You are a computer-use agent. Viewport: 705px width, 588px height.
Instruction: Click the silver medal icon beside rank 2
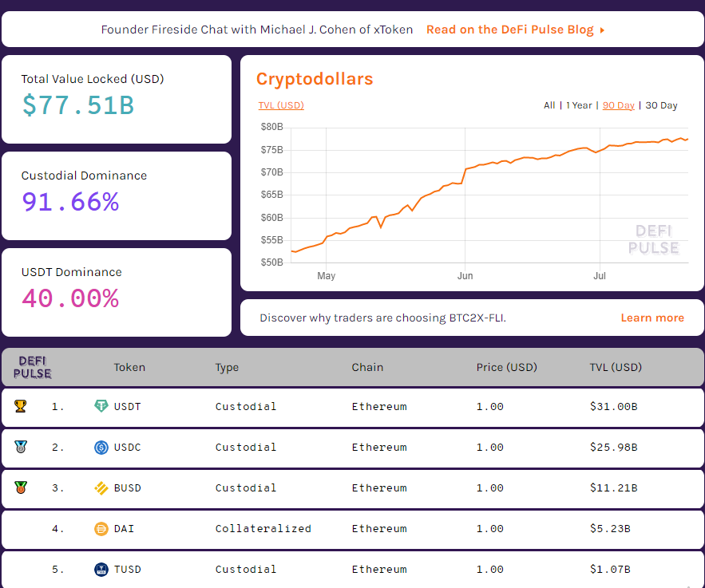21,447
